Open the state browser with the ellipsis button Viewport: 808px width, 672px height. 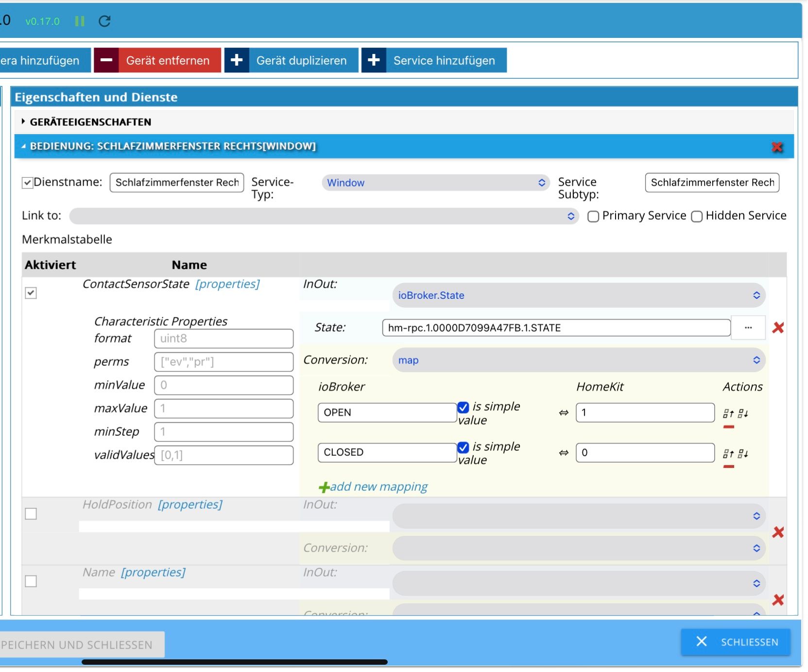pos(748,327)
